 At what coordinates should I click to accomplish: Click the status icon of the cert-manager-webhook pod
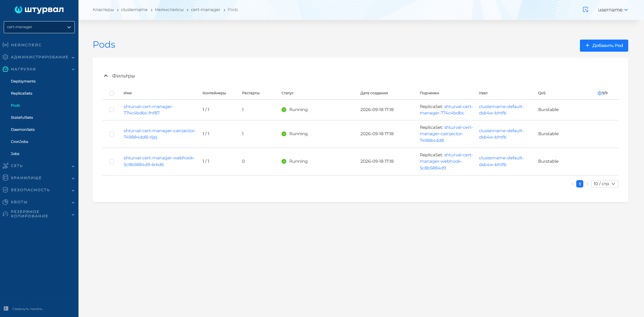284,161
